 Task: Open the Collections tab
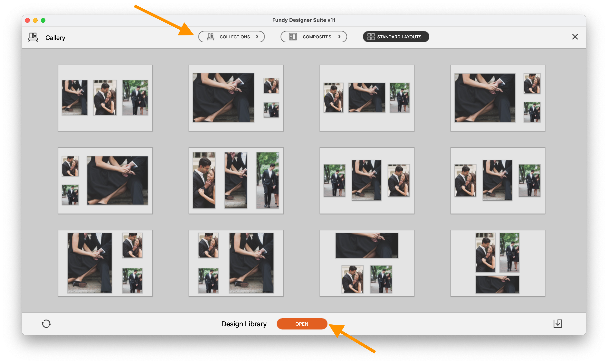[x=232, y=37]
